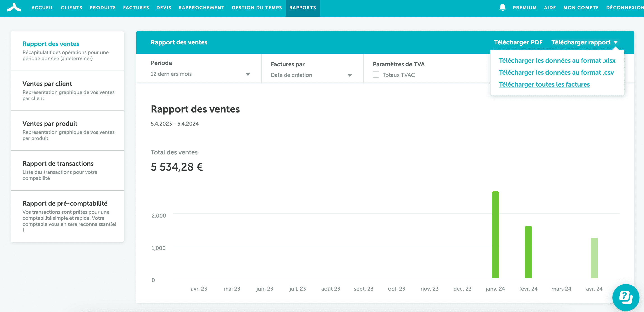Enable the Totaux TVAC checkbox
The height and width of the screenshot is (312, 644).
click(376, 75)
